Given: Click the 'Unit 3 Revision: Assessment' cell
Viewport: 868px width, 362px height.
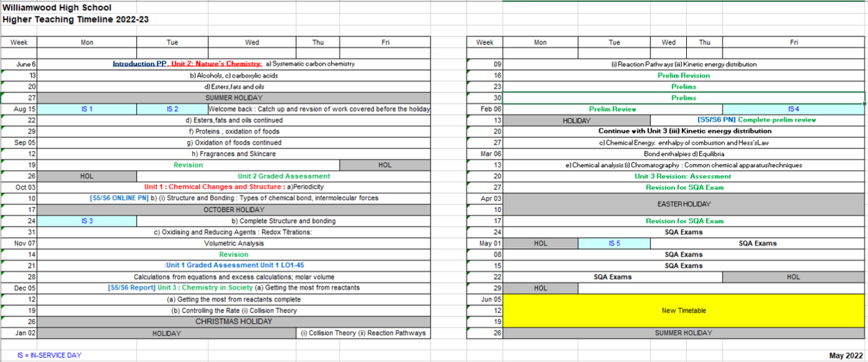Looking at the screenshot, I should [683, 176].
